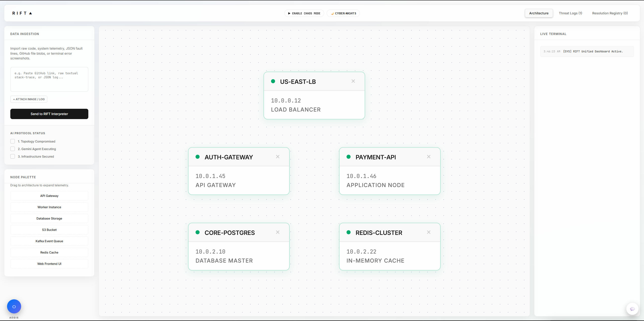Screen dimensions: 644x321
Task: Switch to Resolution Registry tab
Action: coord(610,13)
